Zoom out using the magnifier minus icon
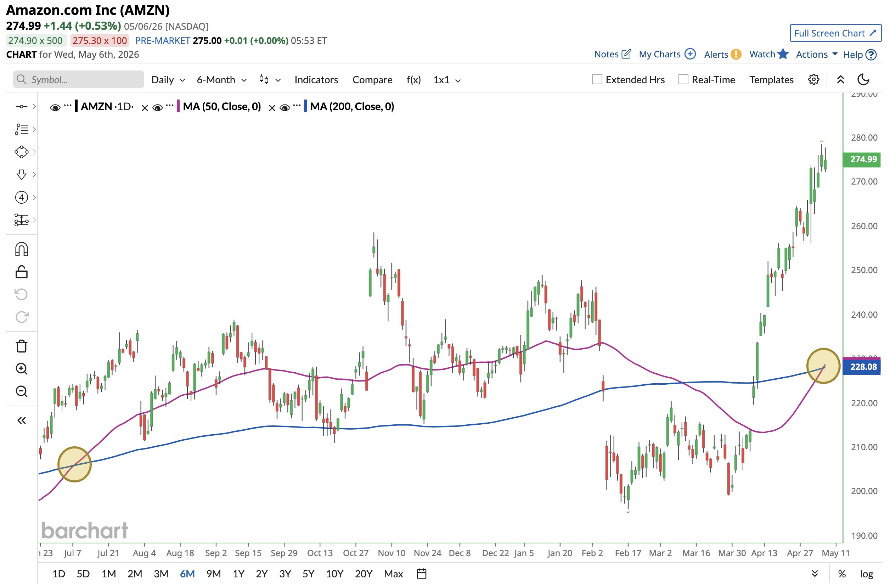 click(x=21, y=392)
